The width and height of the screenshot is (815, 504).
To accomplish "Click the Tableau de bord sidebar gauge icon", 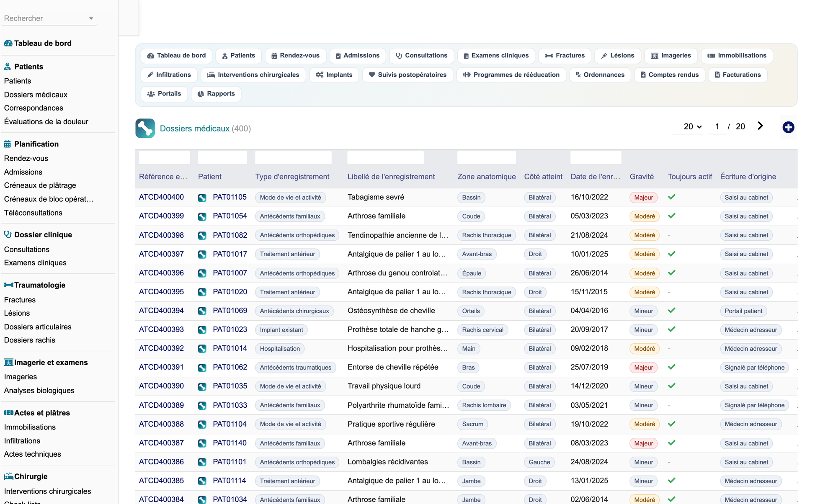I will tap(8, 43).
